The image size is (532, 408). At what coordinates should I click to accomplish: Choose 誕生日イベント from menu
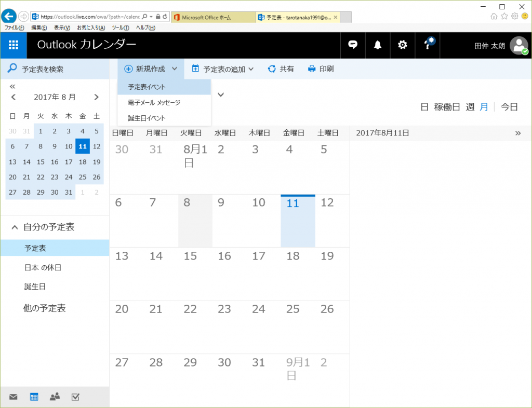pyautogui.click(x=164, y=118)
